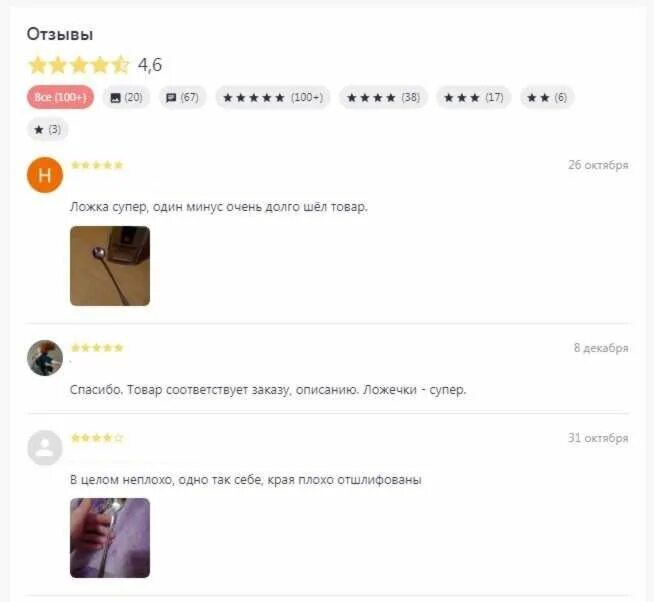This screenshot has height=602, width=654.
Task: Click first review's five-star rating
Action: click(x=97, y=165)
